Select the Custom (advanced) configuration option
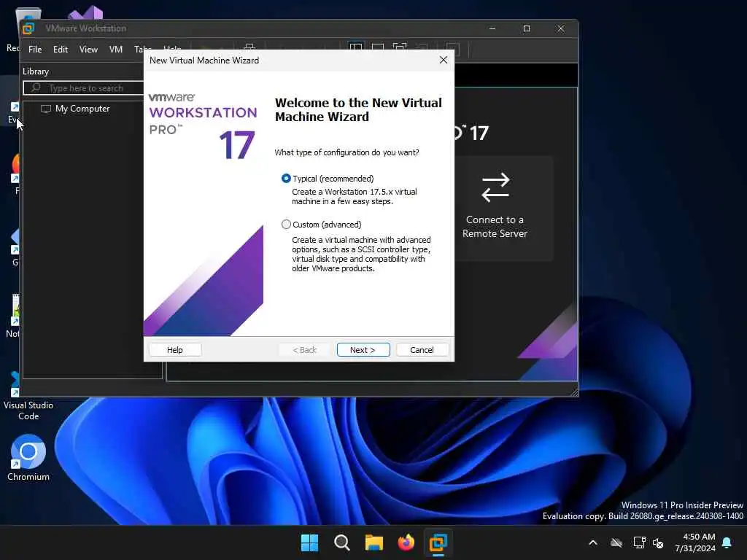Viewport: 747px width, 560px height. [x=286, y=225]
